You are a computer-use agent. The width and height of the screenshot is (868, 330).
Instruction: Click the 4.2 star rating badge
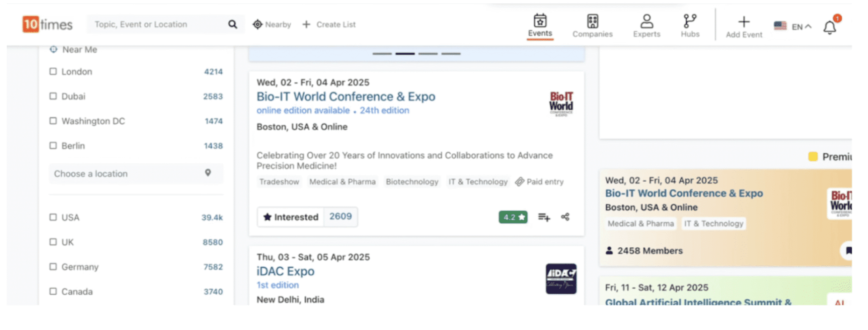coord(513,217)
